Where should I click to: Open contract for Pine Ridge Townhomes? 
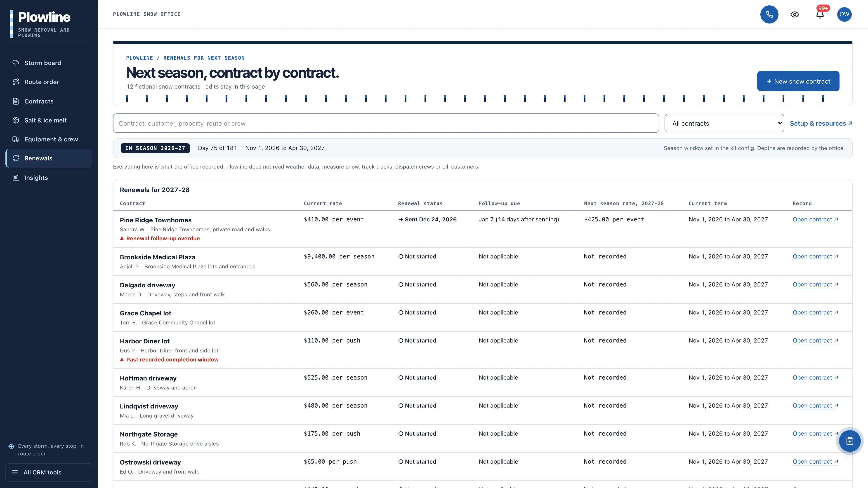815,220
